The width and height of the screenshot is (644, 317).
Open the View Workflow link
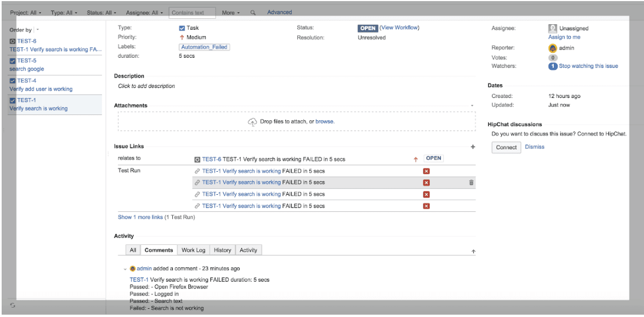tap(399, 28)
